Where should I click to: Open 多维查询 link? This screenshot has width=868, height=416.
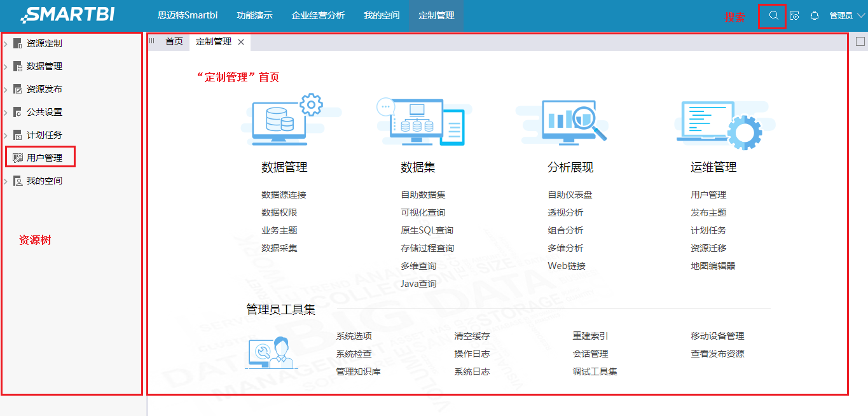click(418, 266)
